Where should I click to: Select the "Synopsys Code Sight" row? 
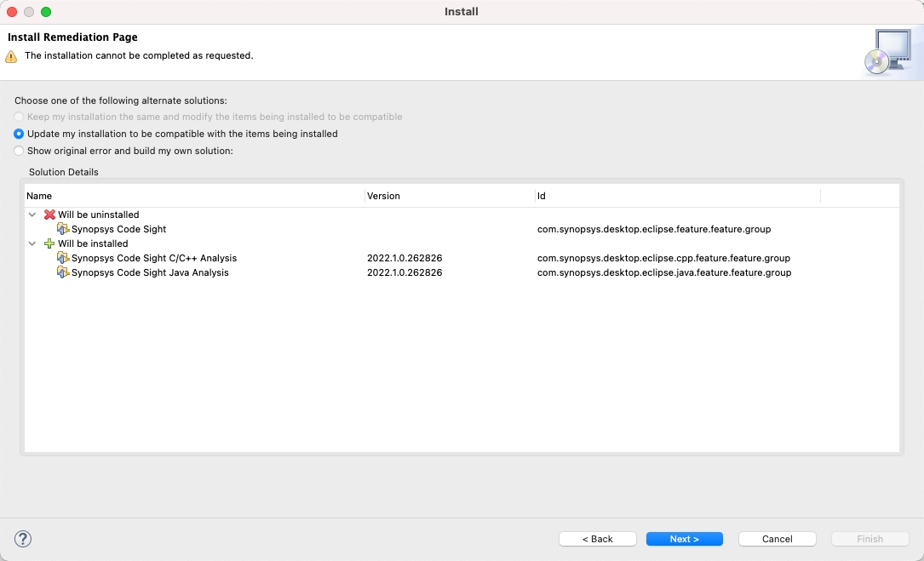click(x=462, y=229)
